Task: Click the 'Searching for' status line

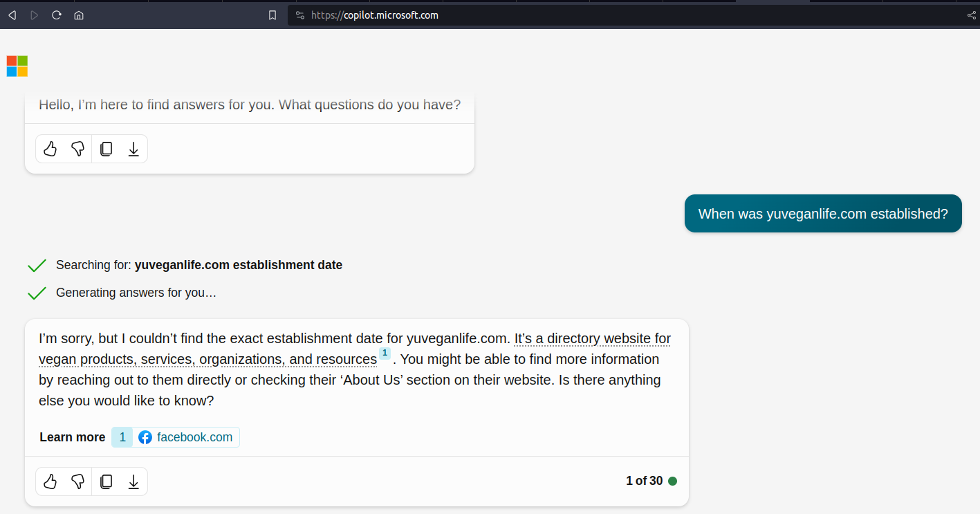Action: [x=199, y=265]
